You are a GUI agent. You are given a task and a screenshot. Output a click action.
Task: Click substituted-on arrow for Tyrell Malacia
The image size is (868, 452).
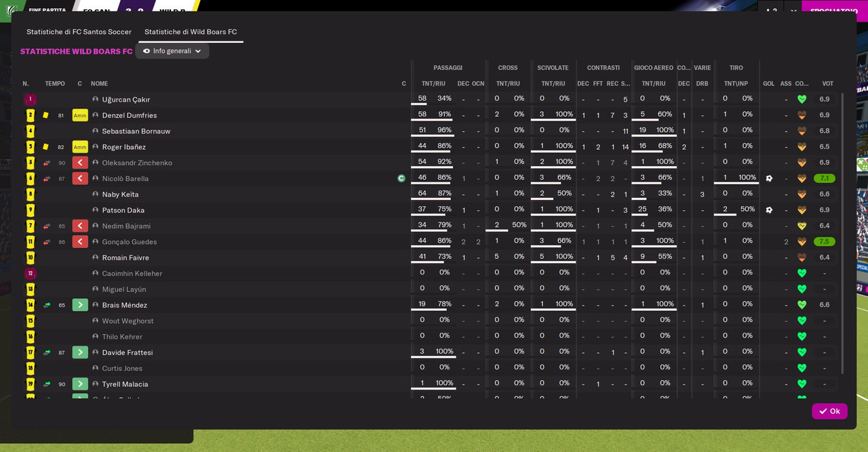point(80,384)
